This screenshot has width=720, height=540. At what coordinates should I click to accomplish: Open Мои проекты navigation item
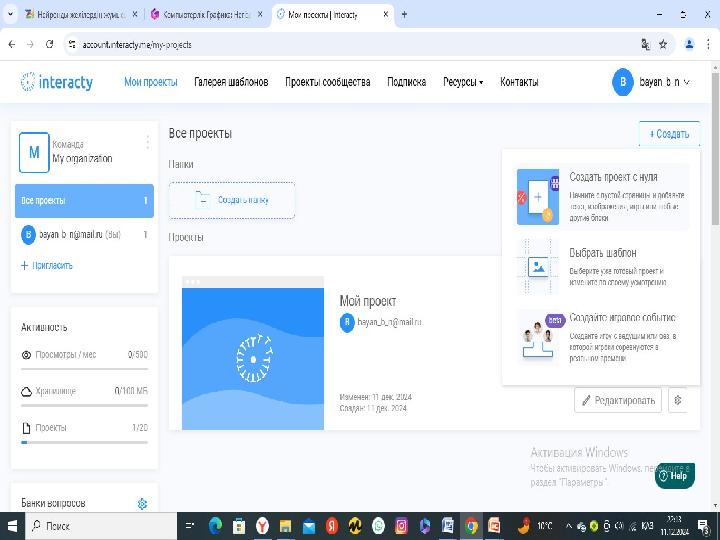pyautogui.click(x=151, y=82)
